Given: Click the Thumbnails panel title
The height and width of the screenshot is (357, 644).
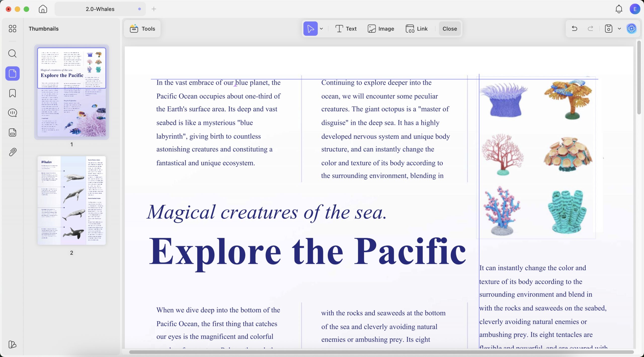Looking at the screenshot, I should click(44, 29).
